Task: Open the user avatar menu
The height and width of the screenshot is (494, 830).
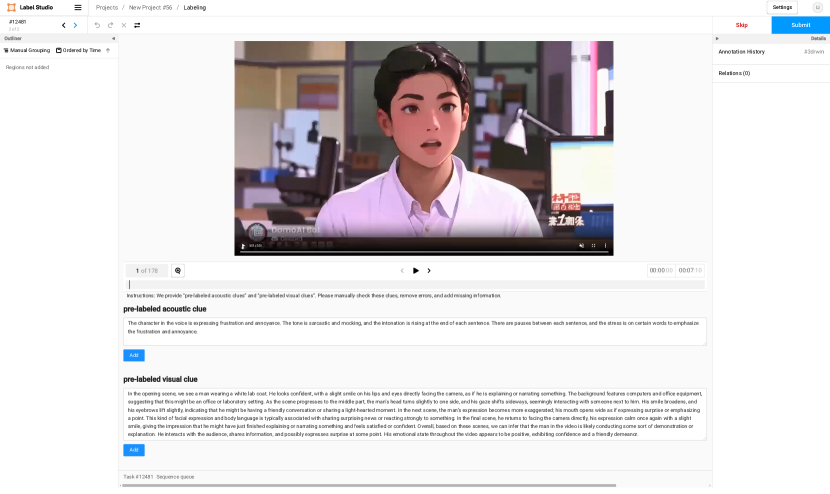Action: click(817, 7)
